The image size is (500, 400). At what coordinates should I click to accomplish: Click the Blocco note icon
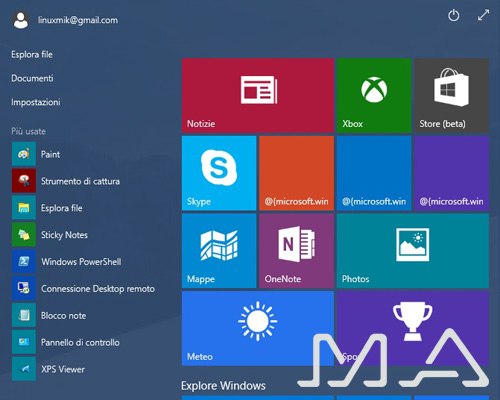pos(24,315)
